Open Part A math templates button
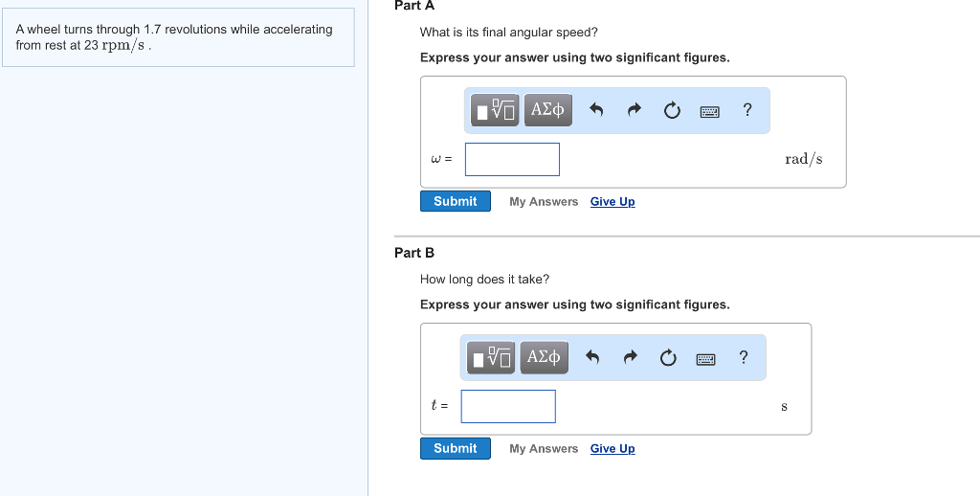The width and height of the screenshot is (980, 496). (497, 110)
